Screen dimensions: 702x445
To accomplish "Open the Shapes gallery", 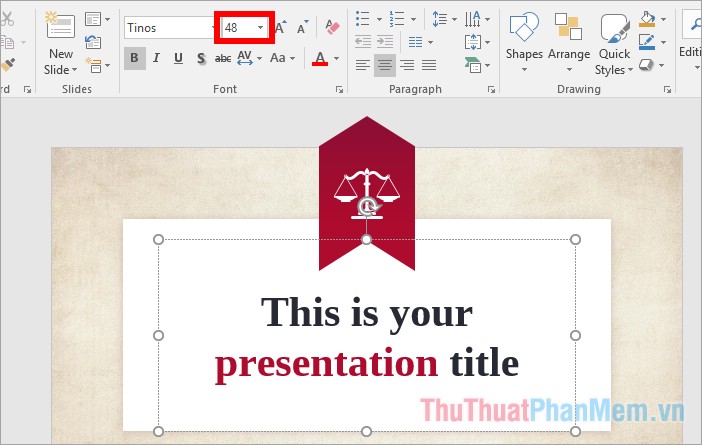I will tap(524, 41).
